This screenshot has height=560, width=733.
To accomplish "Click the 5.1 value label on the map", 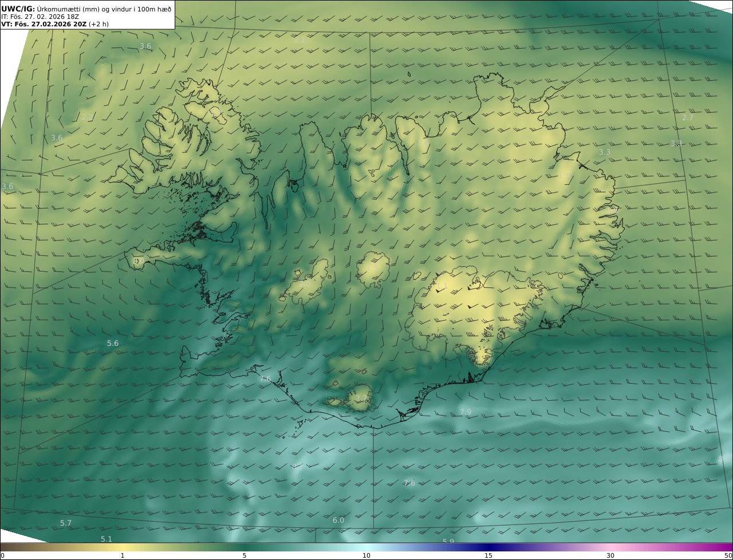I will (x=107, y=539).
